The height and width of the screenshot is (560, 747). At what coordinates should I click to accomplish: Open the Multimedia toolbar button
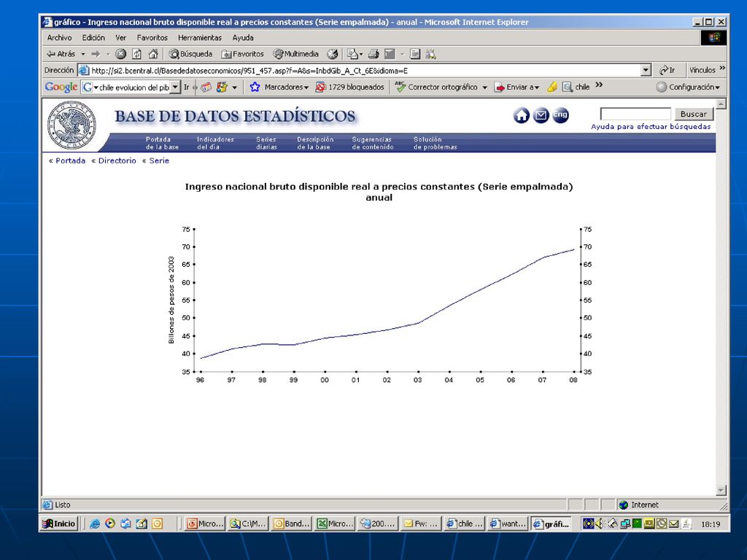[296, 54]
